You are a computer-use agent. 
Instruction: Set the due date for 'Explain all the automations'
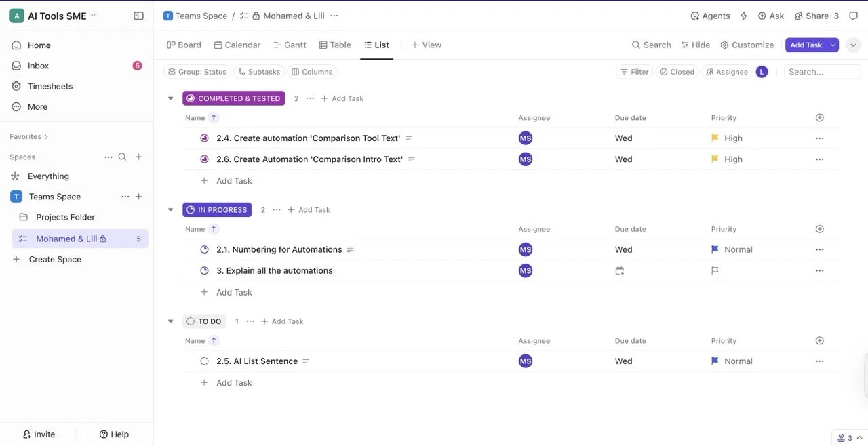click(619, 270)
